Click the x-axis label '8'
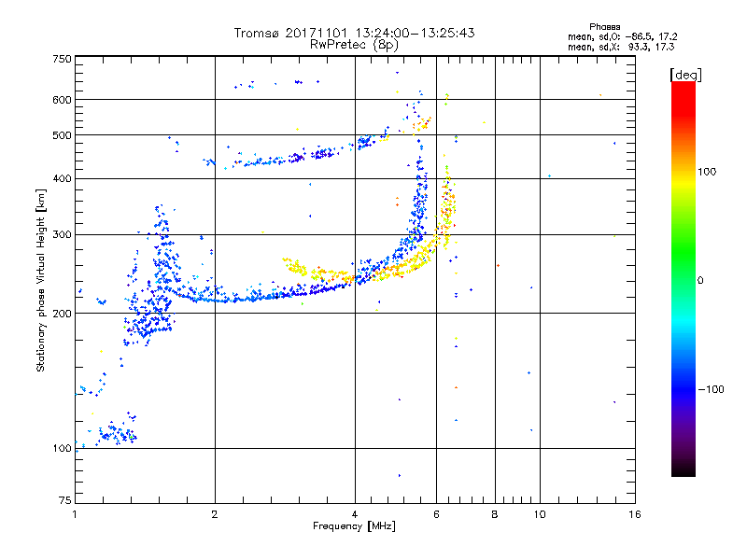This screenshot has height=560, width=747. point(495,514)
